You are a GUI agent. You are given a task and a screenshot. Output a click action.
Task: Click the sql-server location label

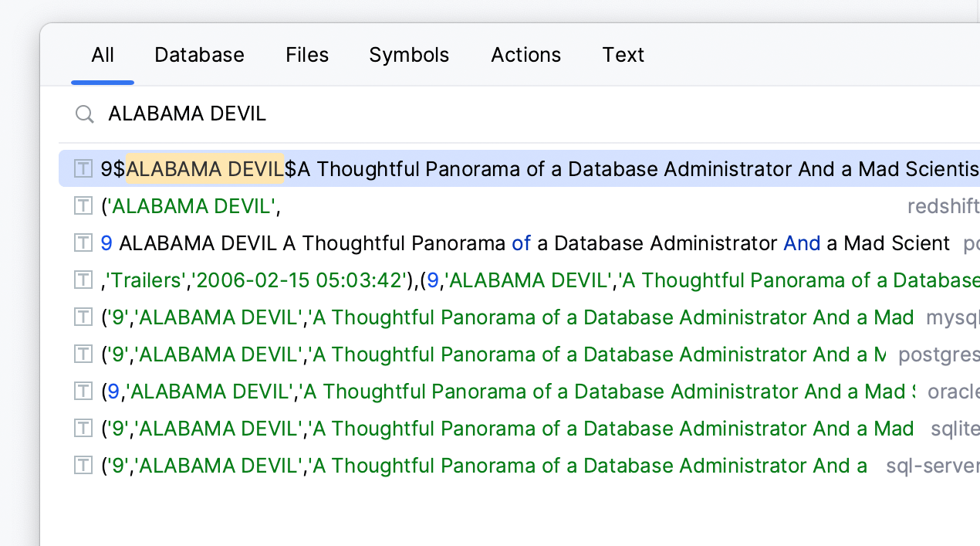(932, 465)
